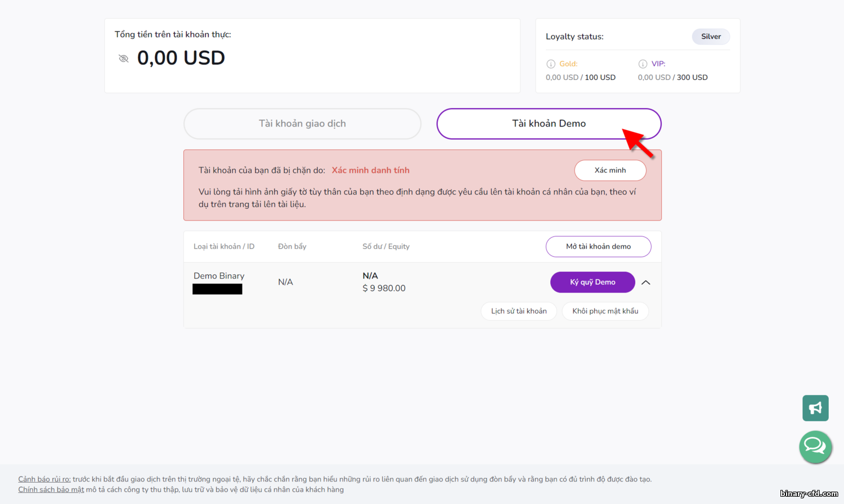Screen dimensions: 844x504
Task: Open the Chính sách bảo mật link
Action: pyautogui.click(x=51, y=489)
